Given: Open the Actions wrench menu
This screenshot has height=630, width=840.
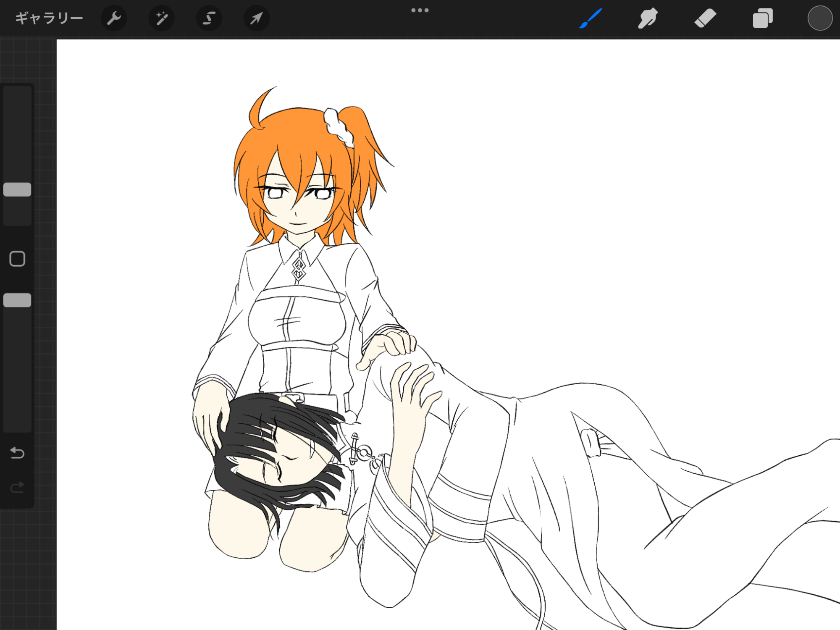Looking at the screenshot, I should (x=114, y=18).
